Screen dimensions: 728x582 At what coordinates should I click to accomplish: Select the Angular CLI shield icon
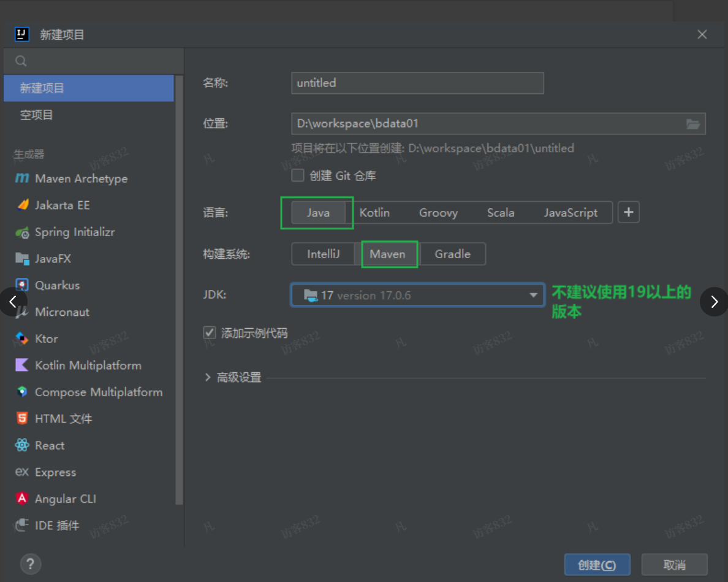22,499
